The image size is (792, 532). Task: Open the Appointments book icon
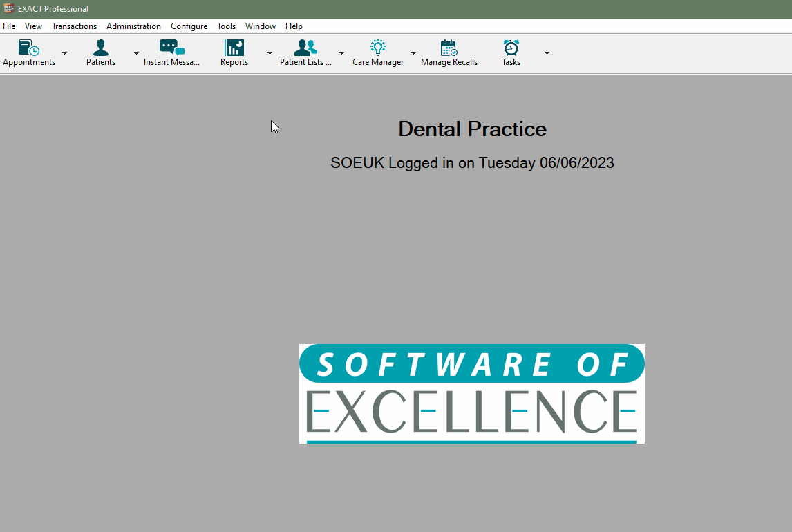(x=29, y=48)
